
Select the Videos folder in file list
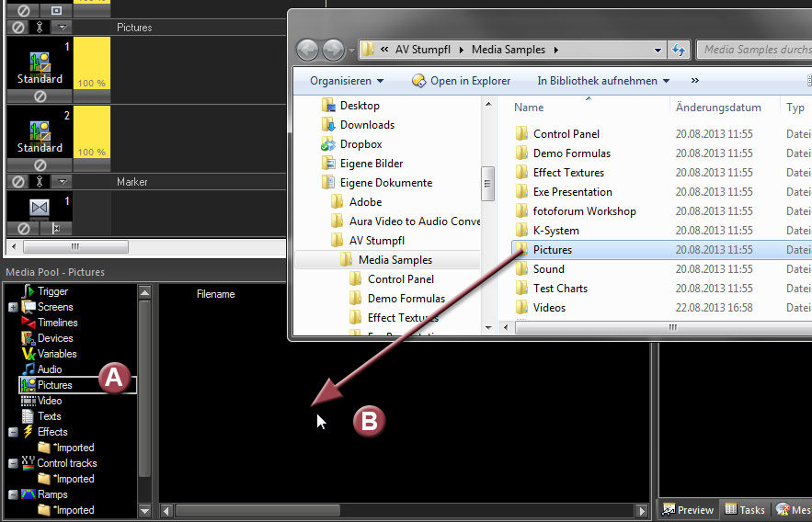[x=549, y=308]
